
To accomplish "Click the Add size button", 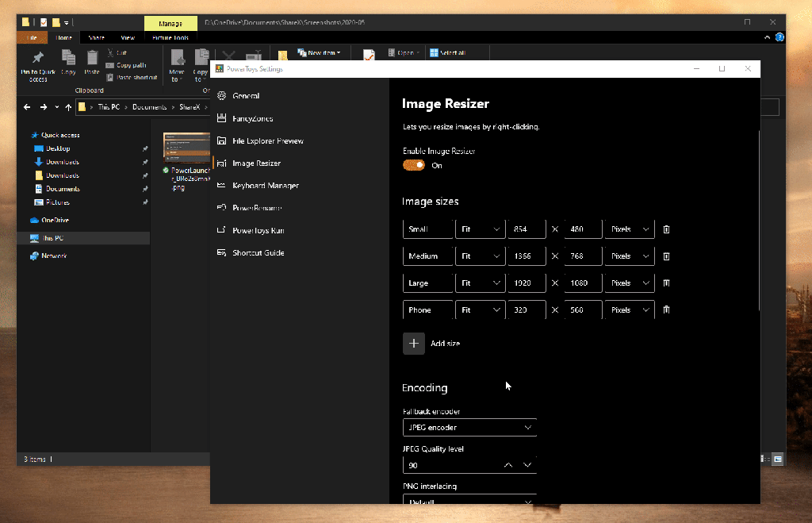I will (414, 344).
